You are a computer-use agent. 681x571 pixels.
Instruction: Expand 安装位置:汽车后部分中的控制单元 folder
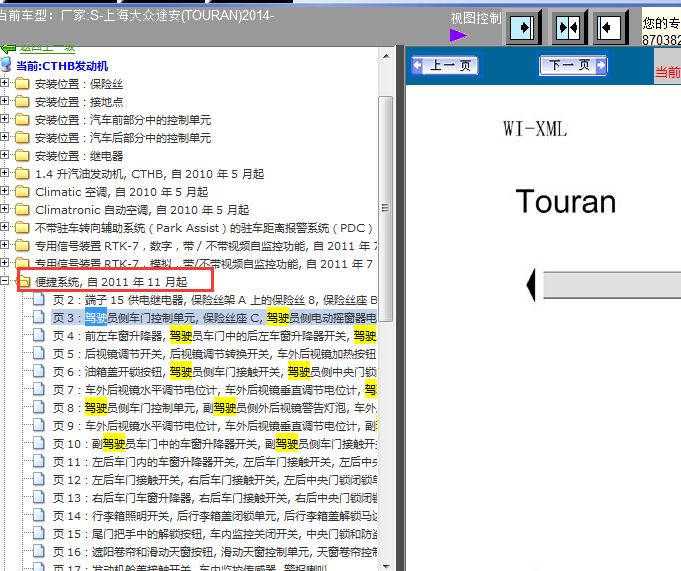point(4,137)
